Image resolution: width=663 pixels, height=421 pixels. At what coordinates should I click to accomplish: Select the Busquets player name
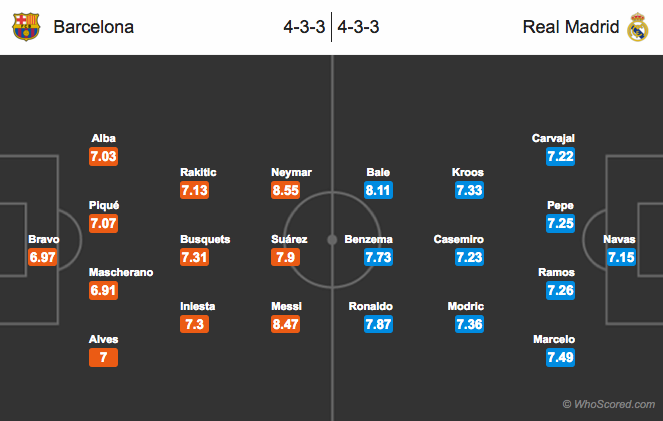(x=205, y=240)
